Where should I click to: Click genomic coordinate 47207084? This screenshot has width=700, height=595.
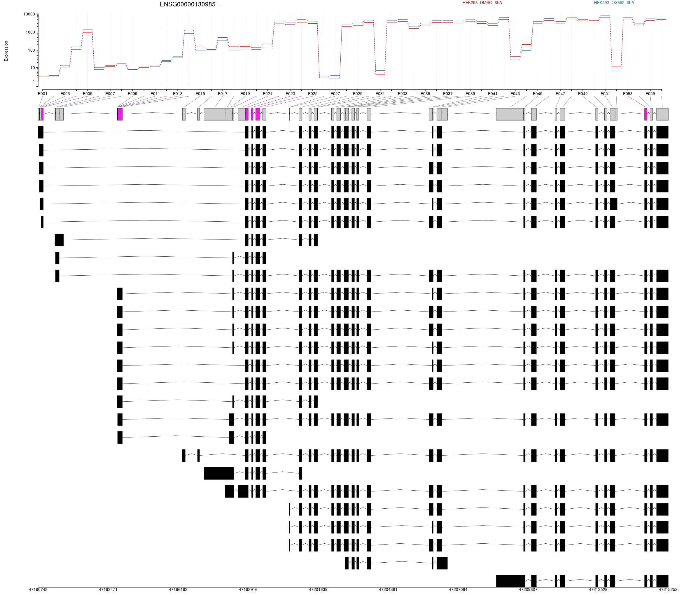458,589
